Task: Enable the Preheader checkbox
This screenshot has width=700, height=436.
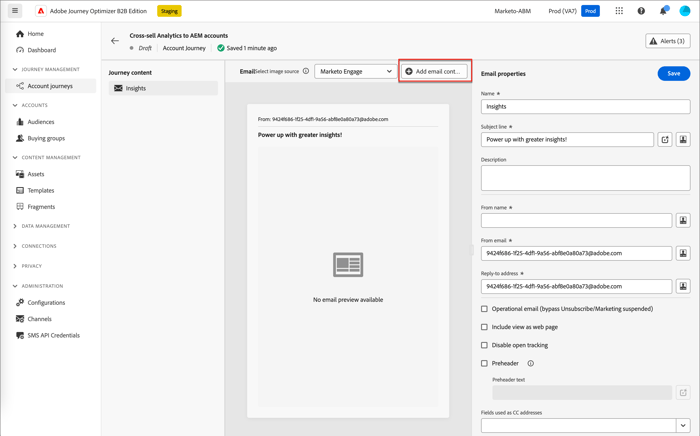Action: tap(484, 363)
